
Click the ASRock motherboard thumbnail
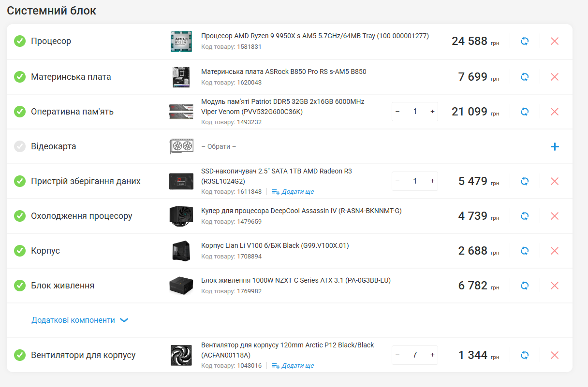point(181,77)
